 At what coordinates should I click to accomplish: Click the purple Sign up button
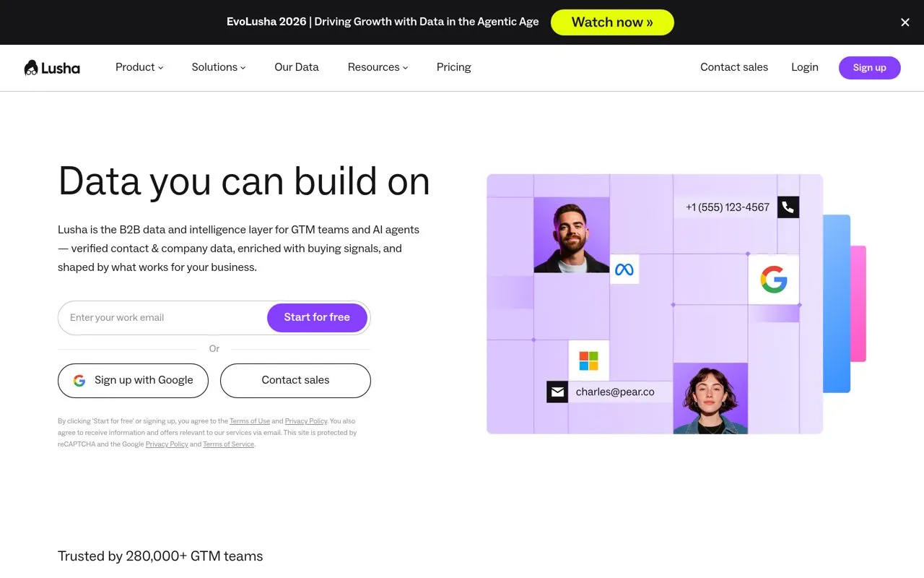coord(870,68)
